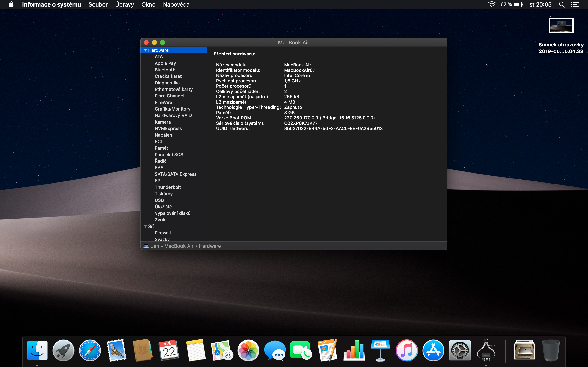
Task: Click the Spotlight search magnifier icon
Action: 561,5
